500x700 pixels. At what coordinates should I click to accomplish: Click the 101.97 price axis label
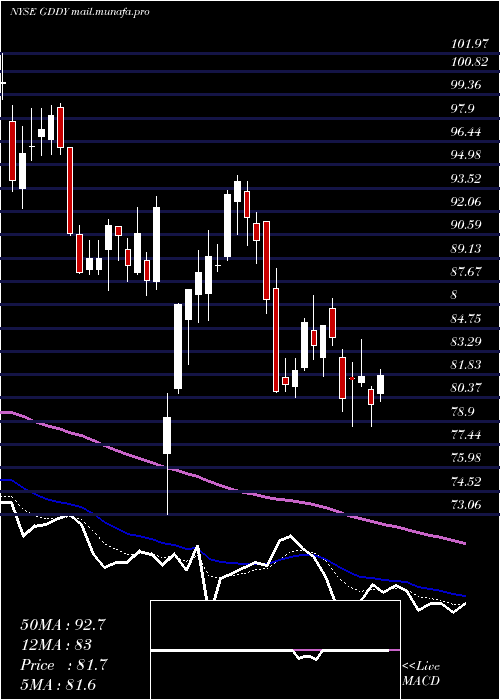tap(469, 44)
